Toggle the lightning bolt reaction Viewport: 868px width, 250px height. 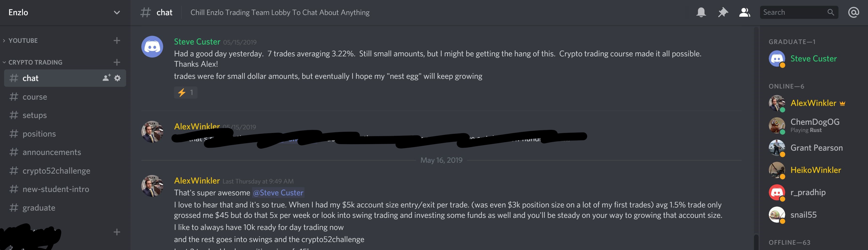186,93
